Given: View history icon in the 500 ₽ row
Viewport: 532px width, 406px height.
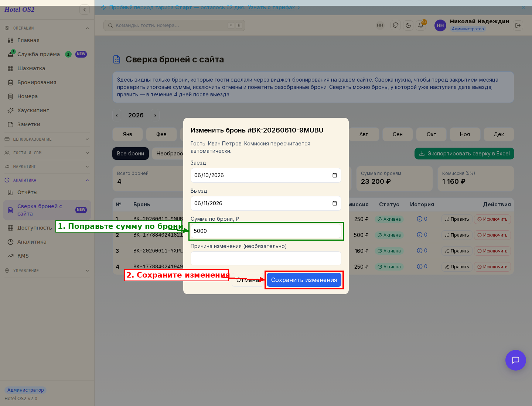Looking at the screenshot, I should [x=422, y=235].
